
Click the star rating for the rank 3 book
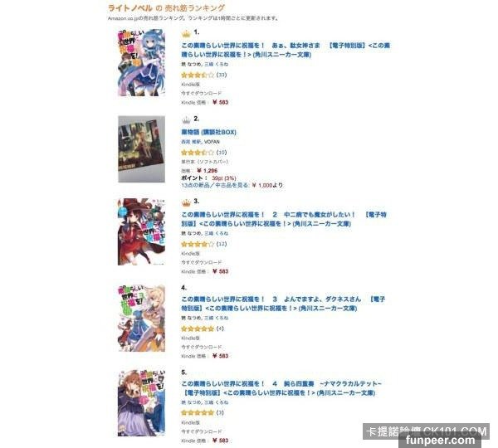pos(198,244)
